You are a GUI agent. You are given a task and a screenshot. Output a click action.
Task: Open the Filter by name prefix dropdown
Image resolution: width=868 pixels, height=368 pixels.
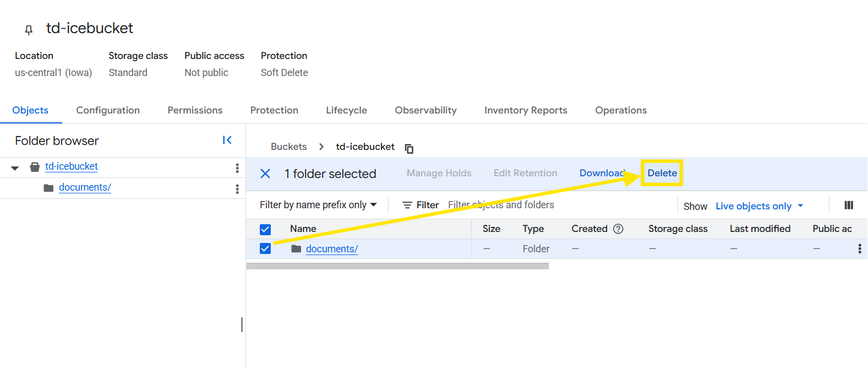[318, 205]
